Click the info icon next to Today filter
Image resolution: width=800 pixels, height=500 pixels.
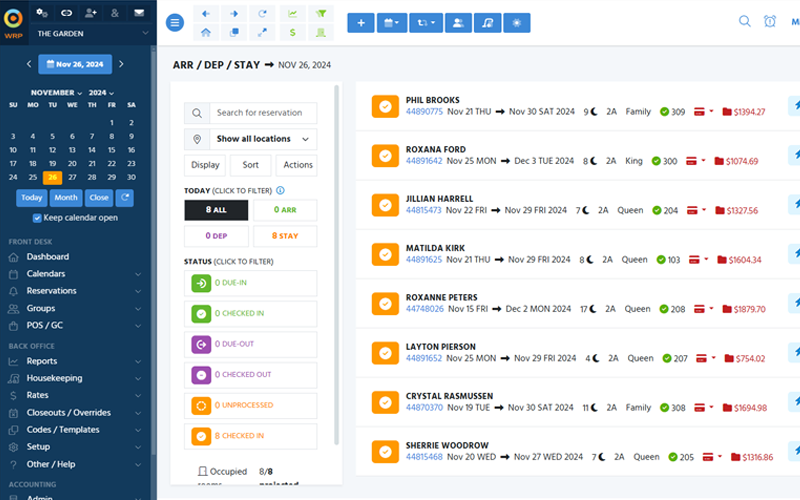[280, 190]
